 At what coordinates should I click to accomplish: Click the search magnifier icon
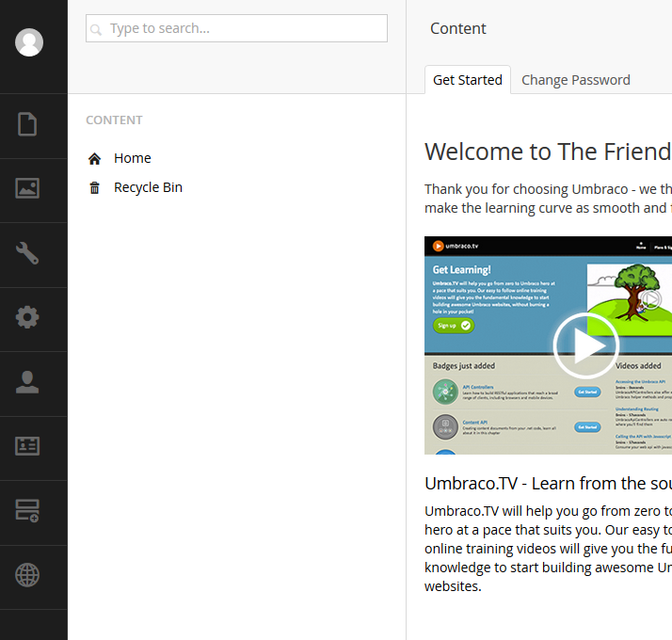(96, 29)
